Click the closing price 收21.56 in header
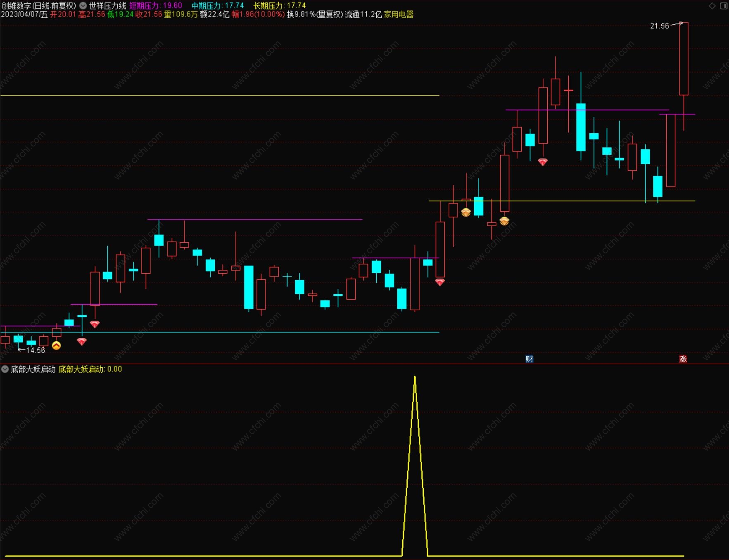Screen dimensions: 729x560 (149, 14)
